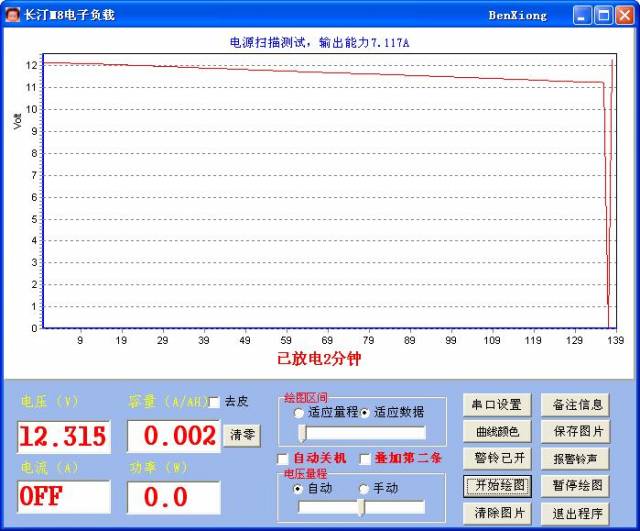Click the 报警铃声 alarm sound button
The width and height of the screenshot is (640, 531).
(578, 459)
